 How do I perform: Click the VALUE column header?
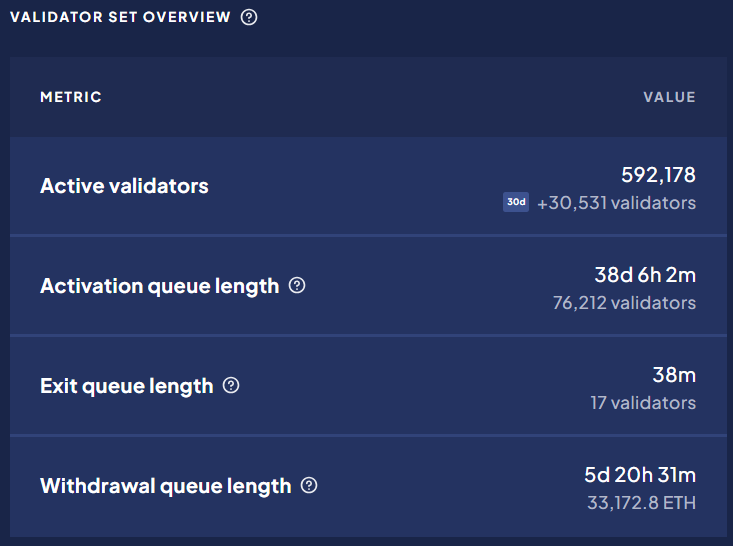pyautogui.click(x=669, y=97)
